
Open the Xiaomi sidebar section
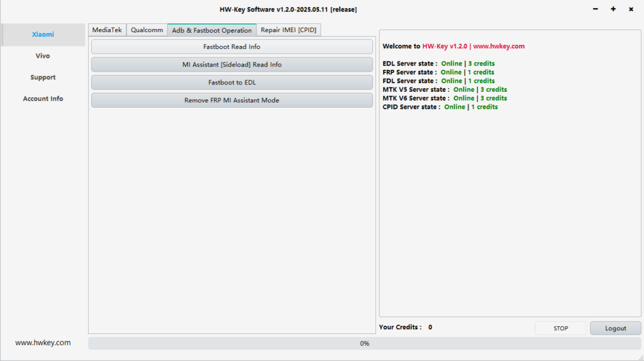[x=43, y=35]
